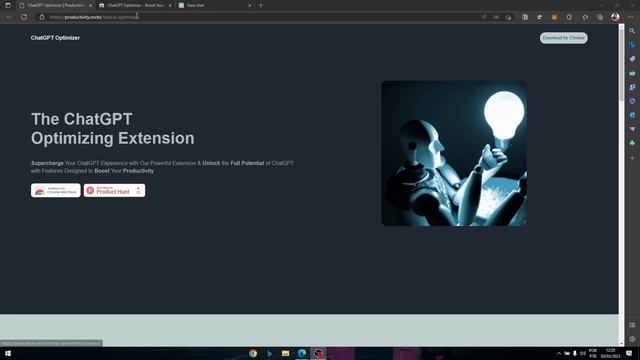This screenshot has height=360, width=640.
Task: Click the sidebar plus add icon
Action: click(x=632, y=158)
